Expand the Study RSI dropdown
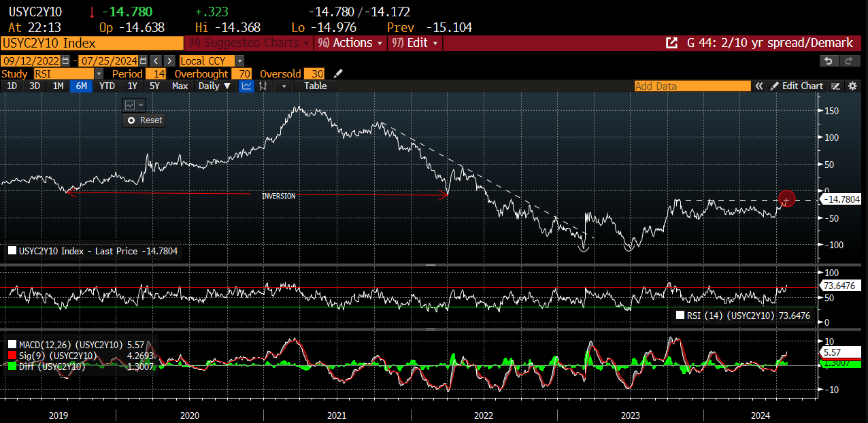The height and width of the screenshot is (423, 868). tap(99, 73)
